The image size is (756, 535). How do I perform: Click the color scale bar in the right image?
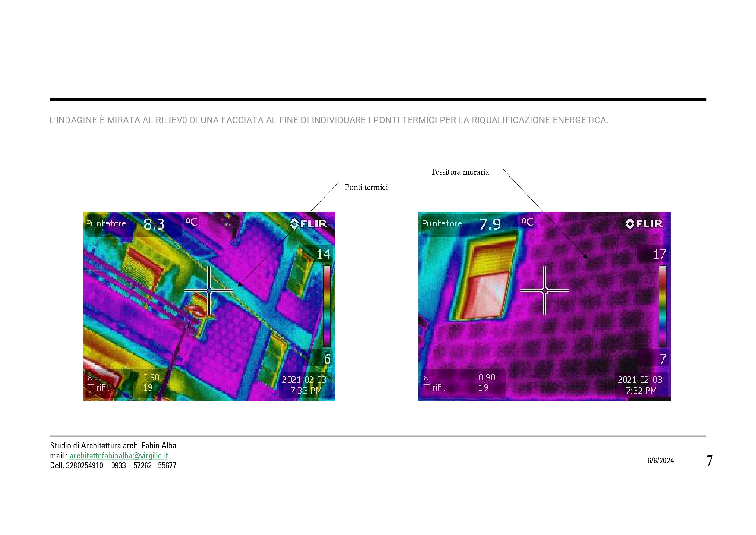pyautogui.click(x=662, y=306)
